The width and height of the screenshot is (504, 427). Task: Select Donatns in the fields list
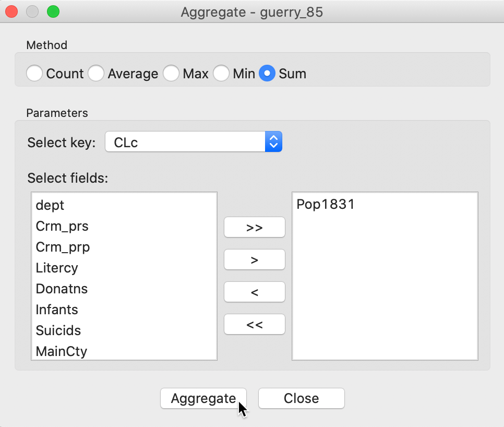[x=124, y=289]
